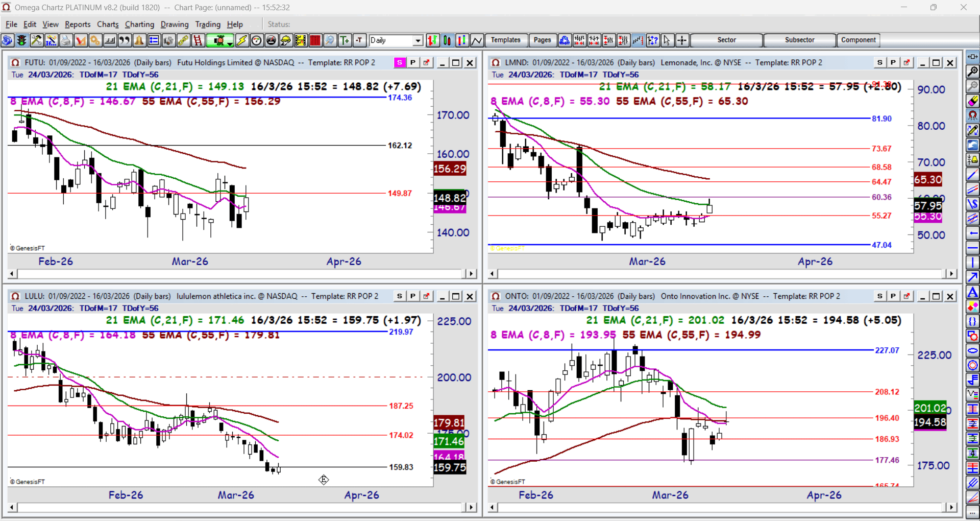
Task: Click the Templates button
Action: click(506, 40)
